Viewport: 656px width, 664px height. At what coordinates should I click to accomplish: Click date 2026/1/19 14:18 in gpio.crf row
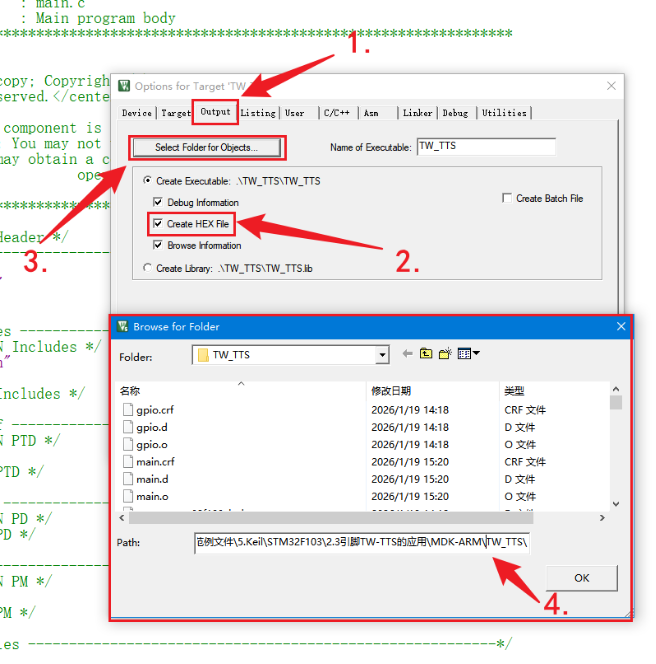coord(410,410)
